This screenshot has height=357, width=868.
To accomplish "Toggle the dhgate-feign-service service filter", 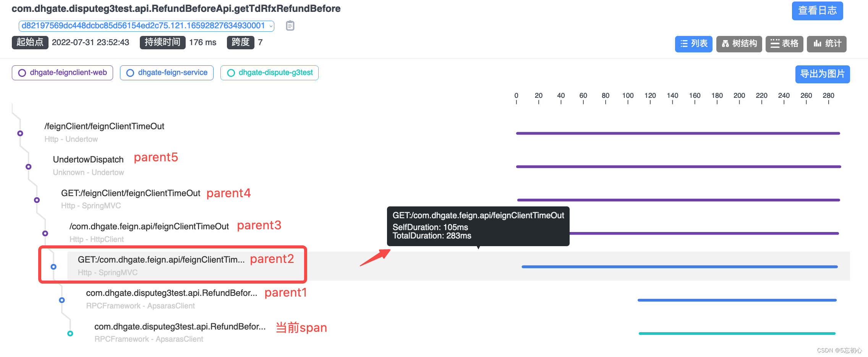I will (167, 73).
